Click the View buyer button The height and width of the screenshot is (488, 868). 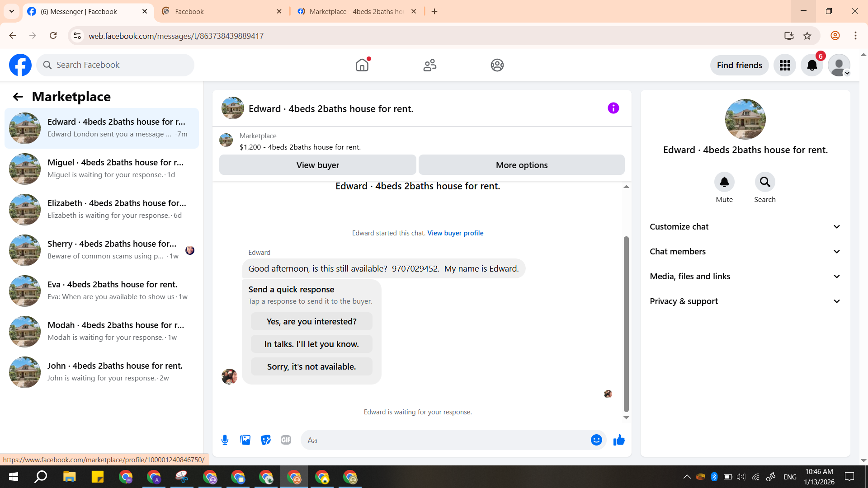coord(317,165)
